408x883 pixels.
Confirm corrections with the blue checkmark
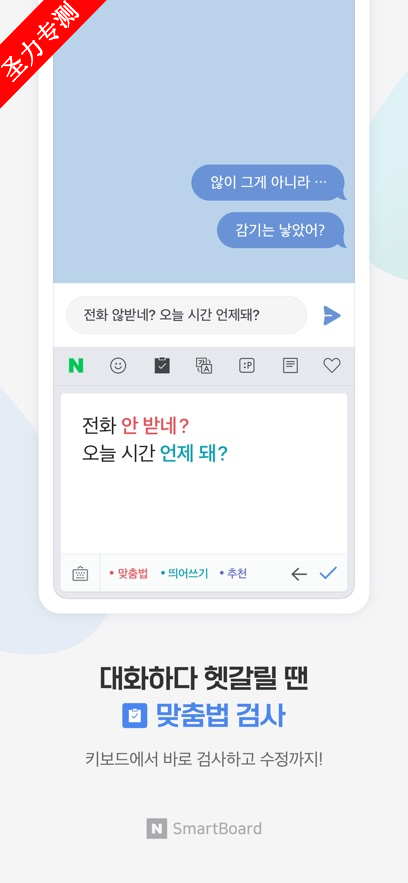[328, 573]
